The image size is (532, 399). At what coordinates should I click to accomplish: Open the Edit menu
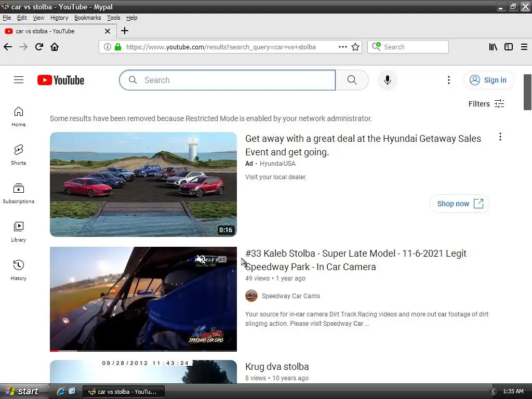point(22,18)
